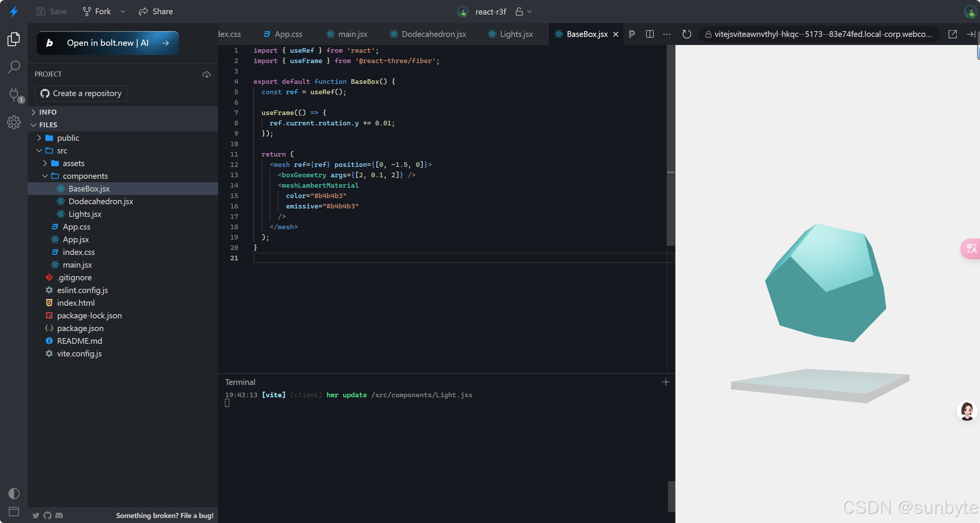
Task: Click the cloud download project icon
Action: tap(207, 74)
